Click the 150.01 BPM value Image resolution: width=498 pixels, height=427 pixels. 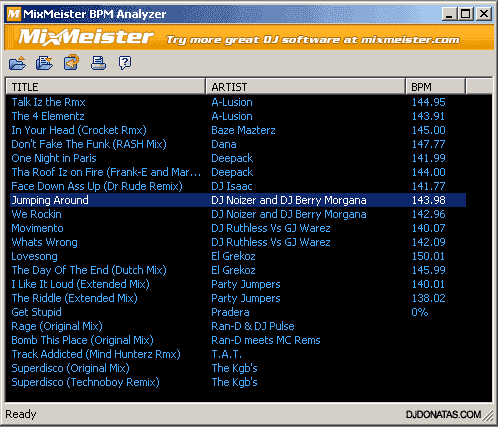[x=428, y=256]
